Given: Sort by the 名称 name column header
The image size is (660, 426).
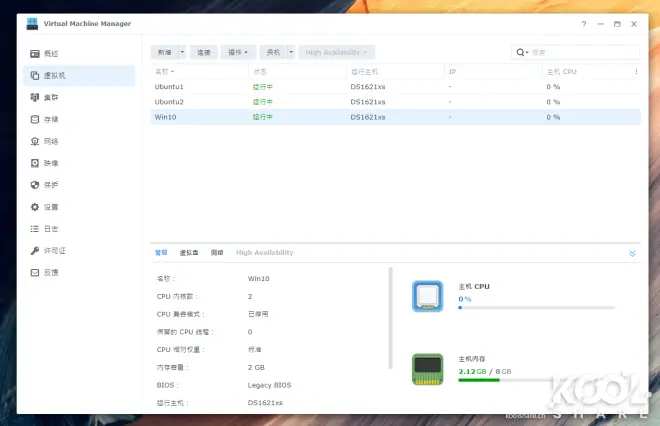Looking at the screenshot, I should point(199,72).
